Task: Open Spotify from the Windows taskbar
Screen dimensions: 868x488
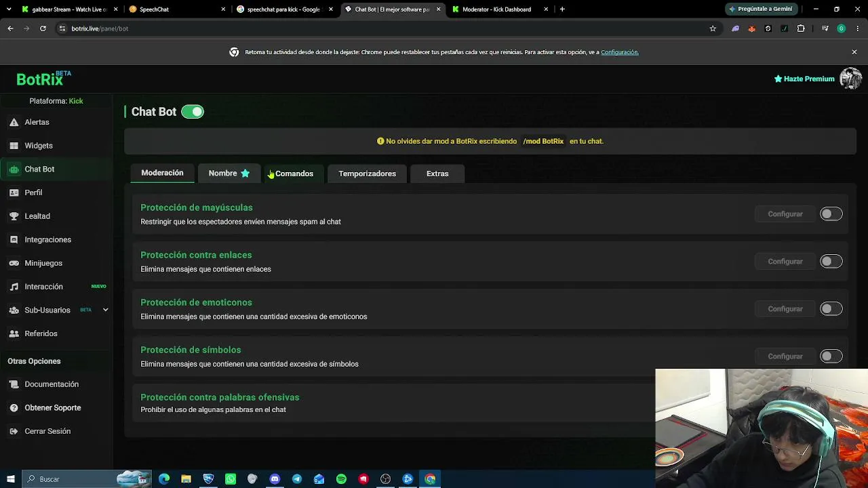Action: click(x=341, y=479)
